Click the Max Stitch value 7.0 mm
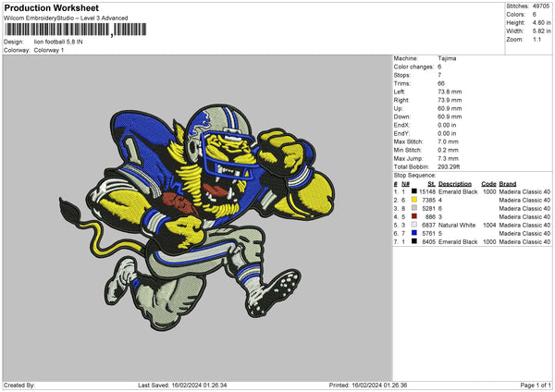 click(448, 141)
